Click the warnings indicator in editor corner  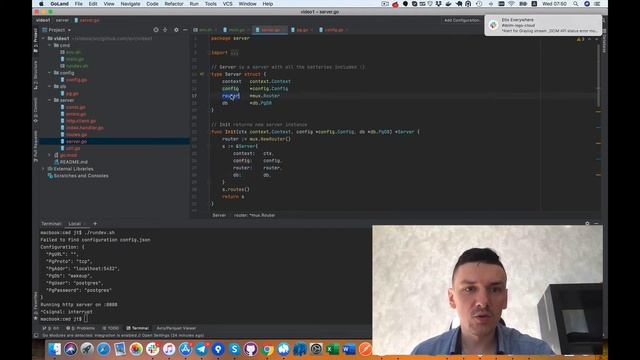580,39
